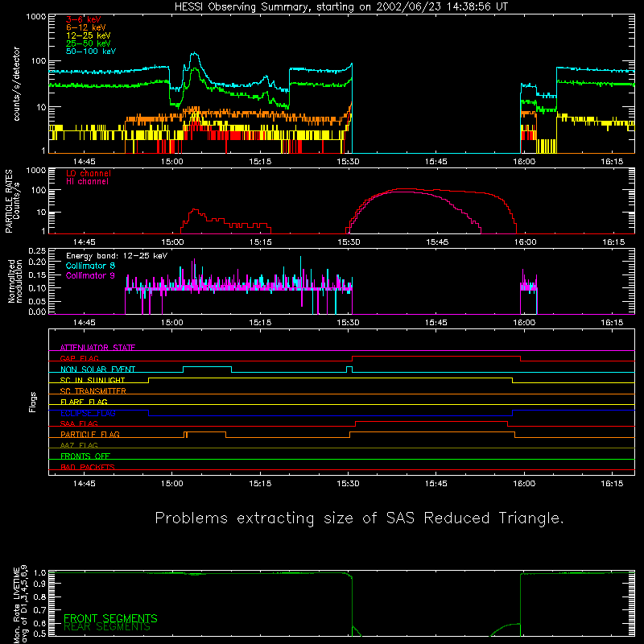Click the 0.00 tick on modulation axis
This screenshot has width=644, height=644.
click(x=37, y=312)
